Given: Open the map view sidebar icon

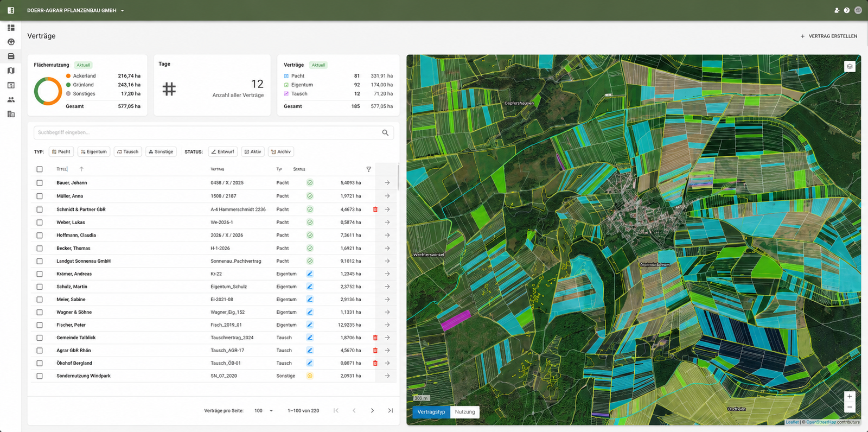Looking at the screenshot, I should (x=11, y=71).
